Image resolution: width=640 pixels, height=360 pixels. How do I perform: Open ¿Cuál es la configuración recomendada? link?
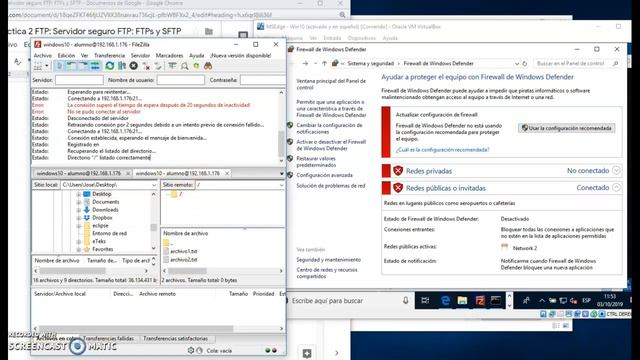(x=442, y=150)
